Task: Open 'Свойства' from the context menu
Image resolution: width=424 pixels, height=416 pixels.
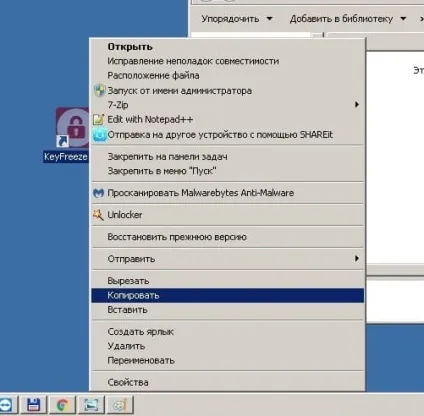Action: (128, 382)
